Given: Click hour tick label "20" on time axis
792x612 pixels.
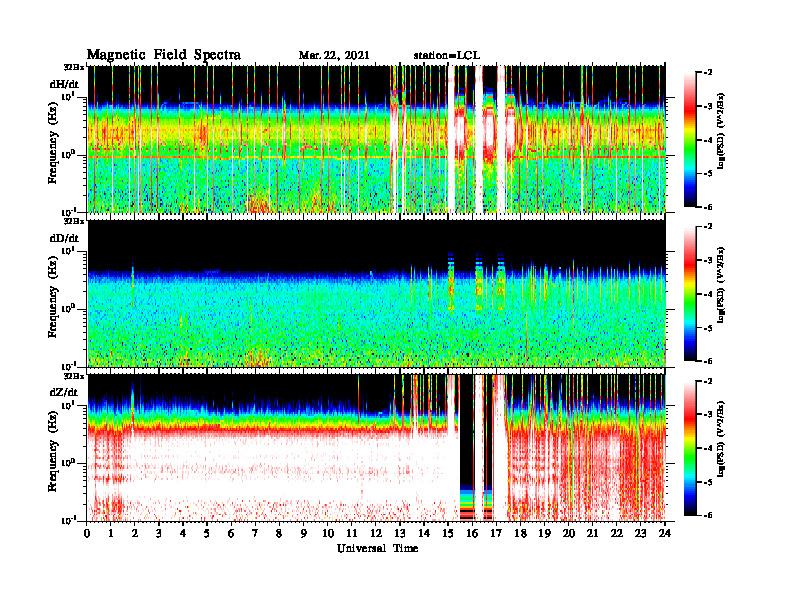Looking at the screenshot, I should 569,533.
